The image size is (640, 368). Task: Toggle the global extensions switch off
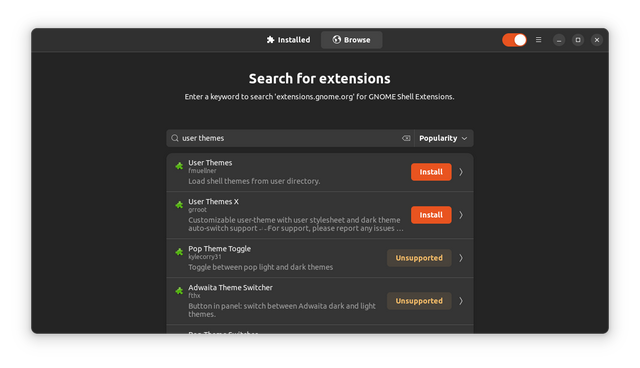514,40
